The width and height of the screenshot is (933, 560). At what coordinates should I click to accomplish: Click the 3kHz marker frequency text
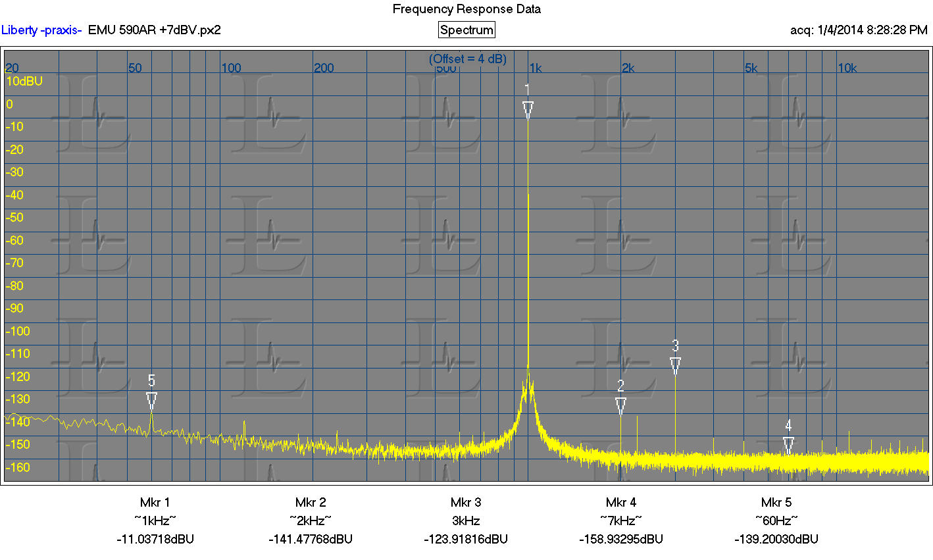(x=466, y=521)
